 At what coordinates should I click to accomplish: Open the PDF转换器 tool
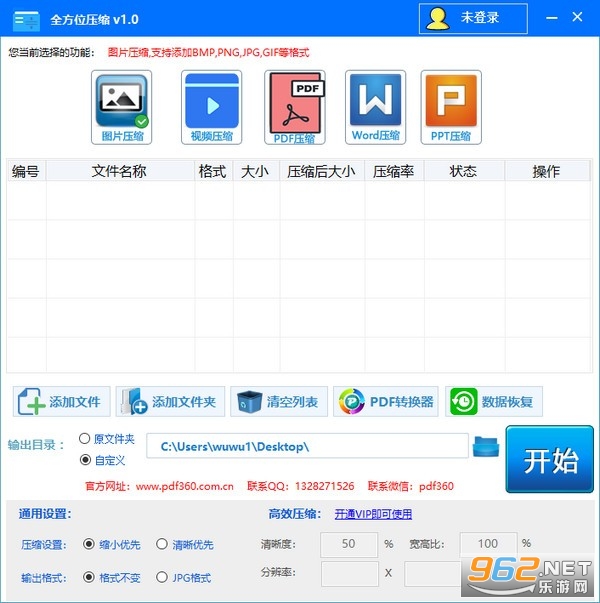[386, 401]
